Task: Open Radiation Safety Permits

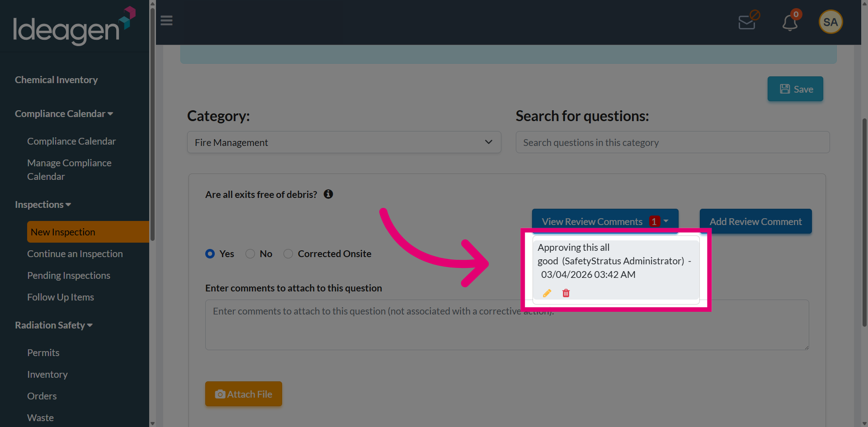Action: point(43,353)
